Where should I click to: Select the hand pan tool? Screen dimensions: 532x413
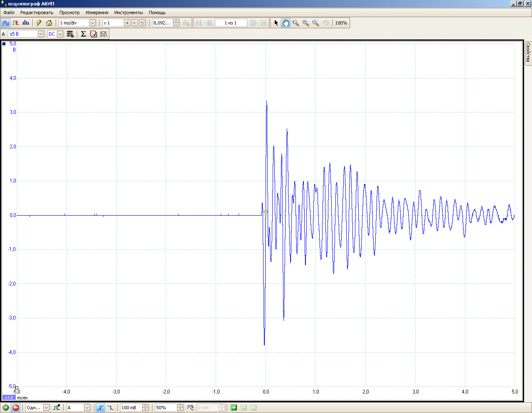pos(286,23)
